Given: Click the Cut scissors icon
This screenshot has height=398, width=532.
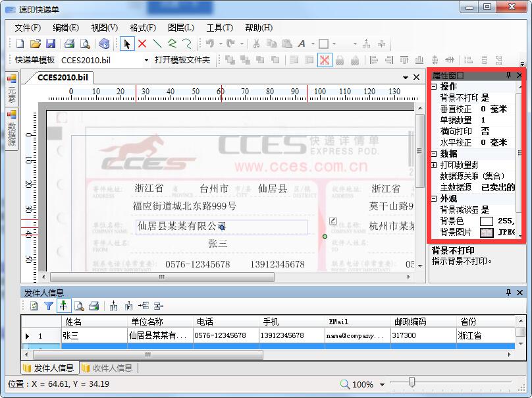Looking at the screenshot, I should pos(256,44).
